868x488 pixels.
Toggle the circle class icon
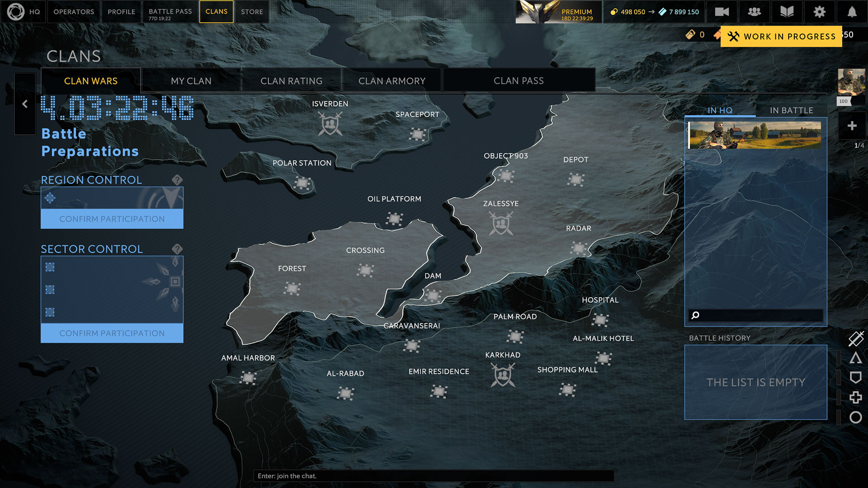click(x=855, y=417)
